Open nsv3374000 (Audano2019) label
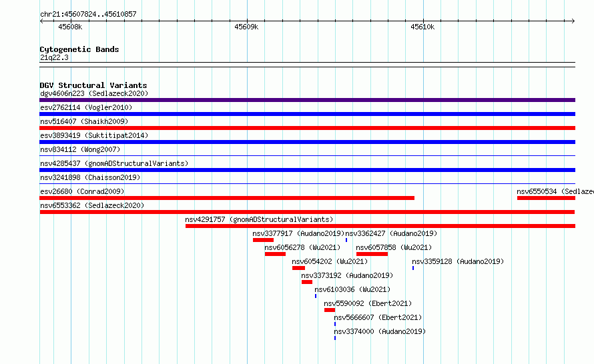 (x=380, y=331)
